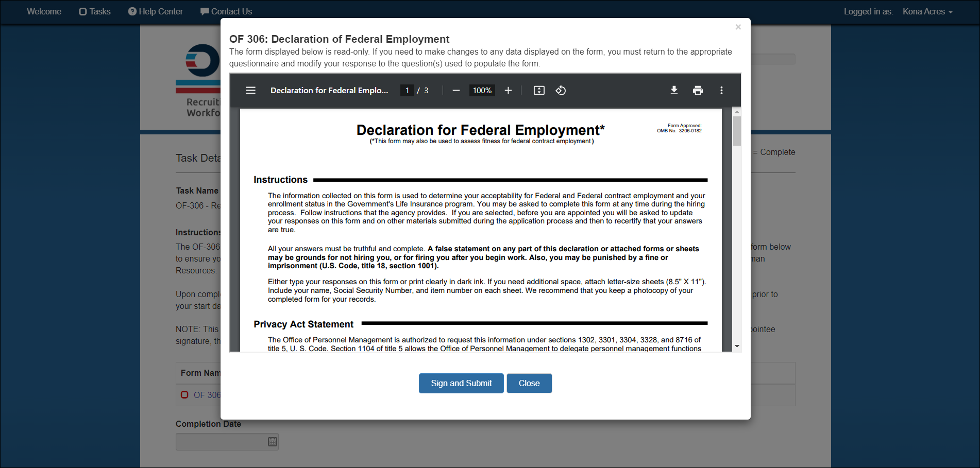Click the Completion Date input field
The height and width of the screenshot is (468, 980).
coord(227,442)
